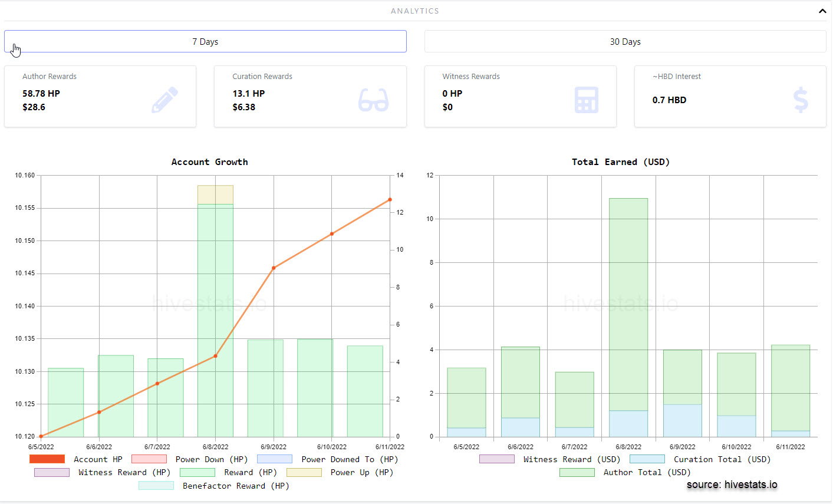Hide Witness Reward (HP) series in legend
The image size is (833, 504).
tap(103, 472)
